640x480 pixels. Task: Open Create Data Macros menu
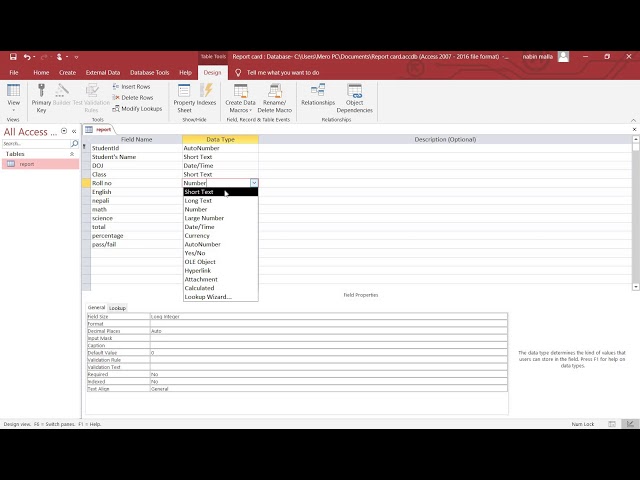point(240,98)
